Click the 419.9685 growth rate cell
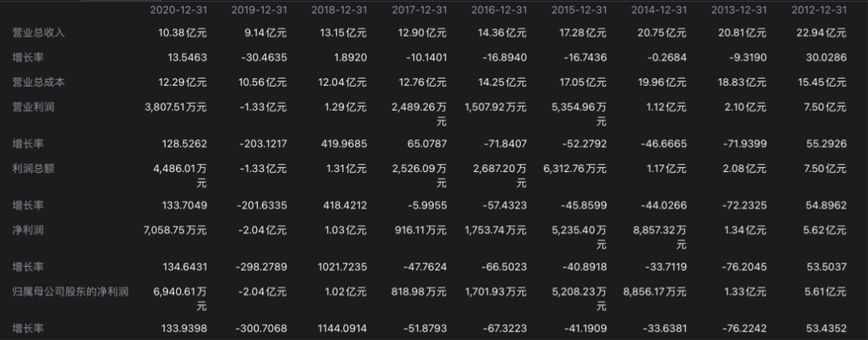 [344, 144]
